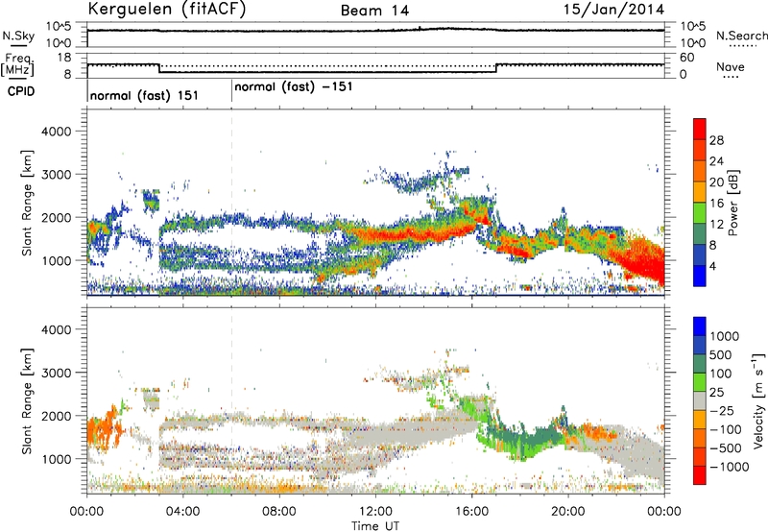Click the "-100" label on the velocity colorbar
Screen dimensions: 768x532
(x=726, y=429)
